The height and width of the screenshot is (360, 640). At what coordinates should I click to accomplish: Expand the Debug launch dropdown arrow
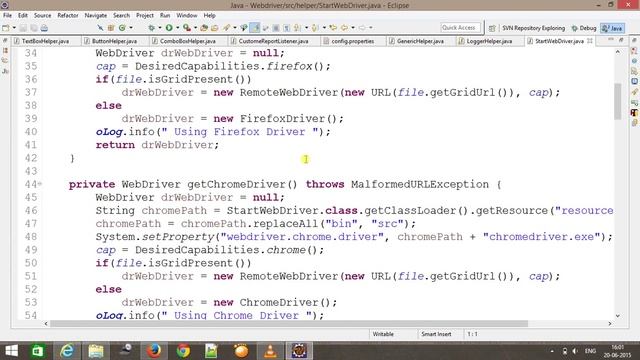pos(160,28)
